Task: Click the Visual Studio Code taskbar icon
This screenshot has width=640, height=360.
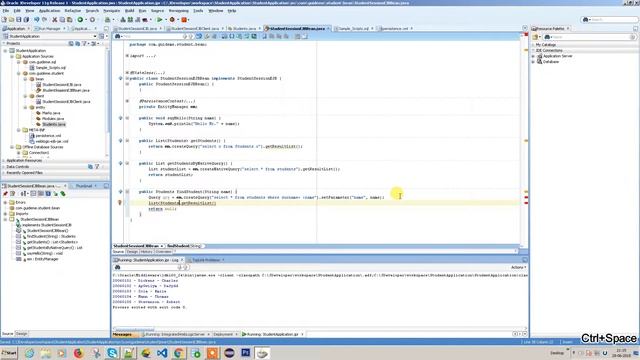Action: click(162, 353)
